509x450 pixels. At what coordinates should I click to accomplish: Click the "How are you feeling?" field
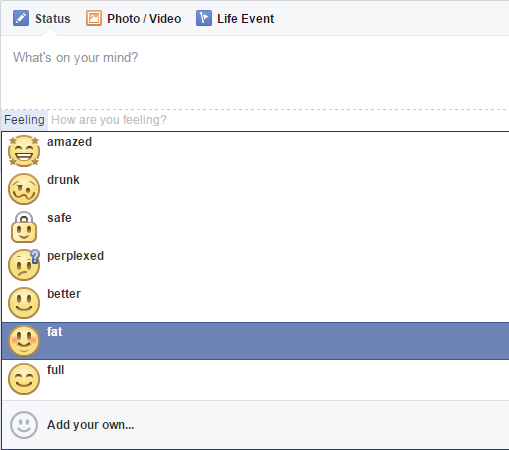(278, 120)
